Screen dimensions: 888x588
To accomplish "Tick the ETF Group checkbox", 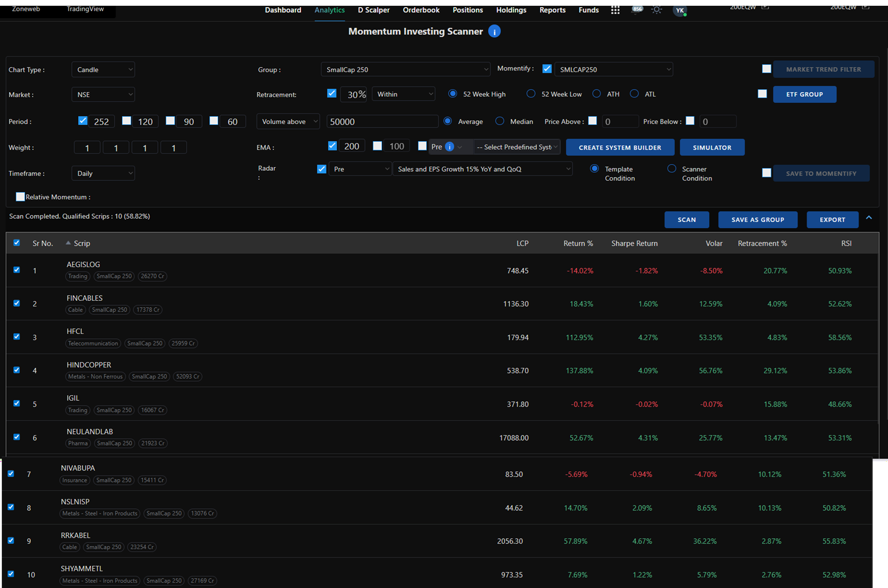I will [x=762, y=94].
